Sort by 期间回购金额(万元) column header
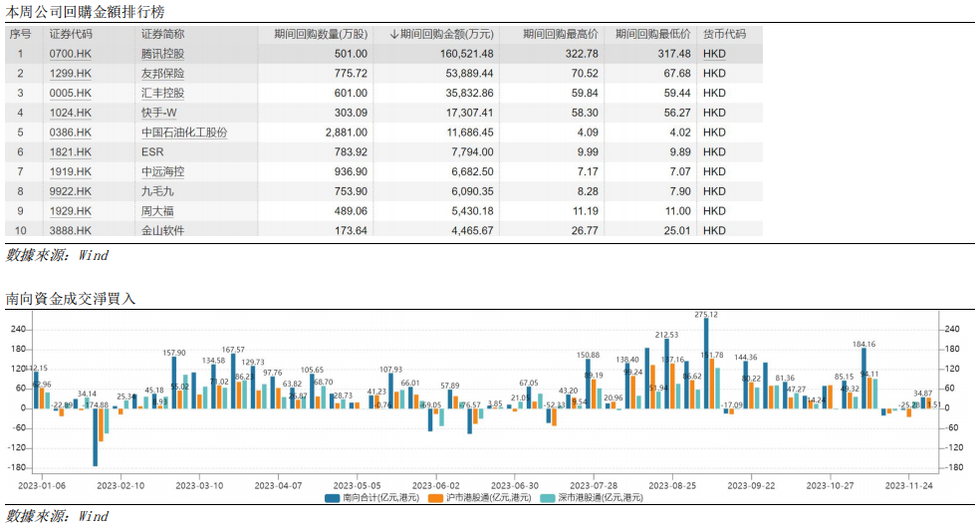The width and height of the screenshot is (980, 527). coord(441,34)
